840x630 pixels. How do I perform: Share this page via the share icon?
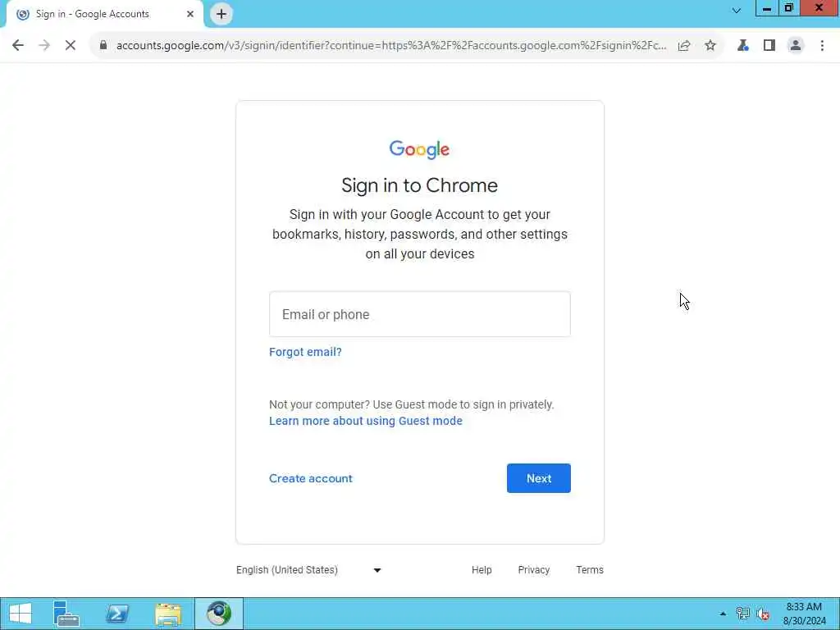point(684,46)
